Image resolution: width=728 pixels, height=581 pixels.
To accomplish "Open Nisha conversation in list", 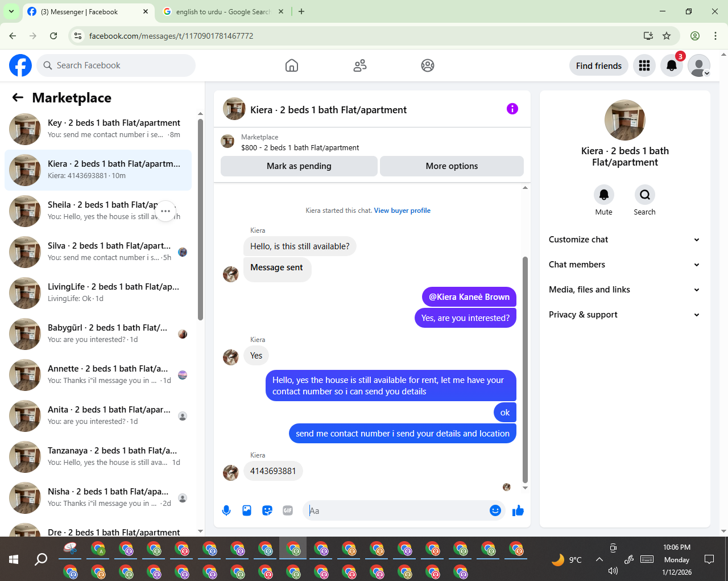I will tap(98, 497).
